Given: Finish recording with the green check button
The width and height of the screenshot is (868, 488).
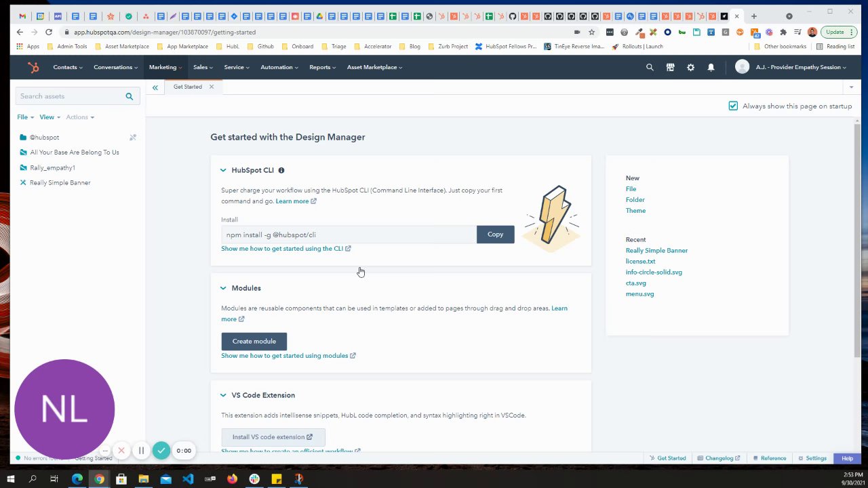Looking at the screenshot, I should click(161, 450).
